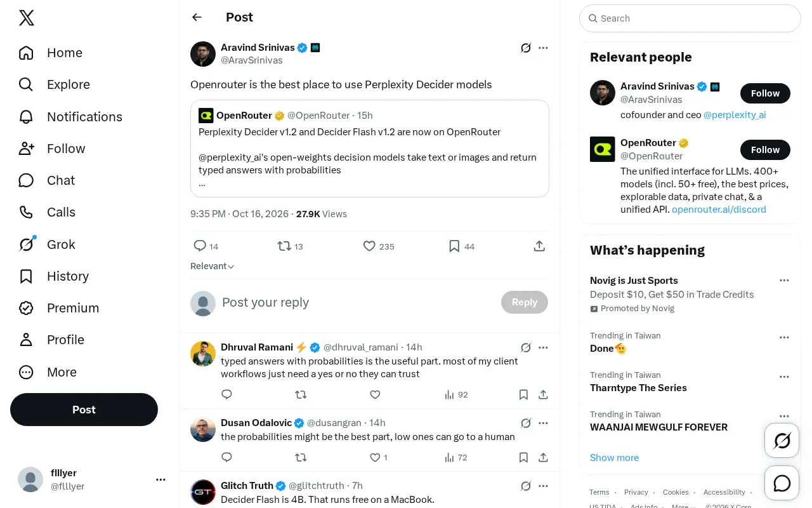Click the Grok icon on the main post header
Image resolution: width=812 pixels, height=508 pixels.
(525, 48)
